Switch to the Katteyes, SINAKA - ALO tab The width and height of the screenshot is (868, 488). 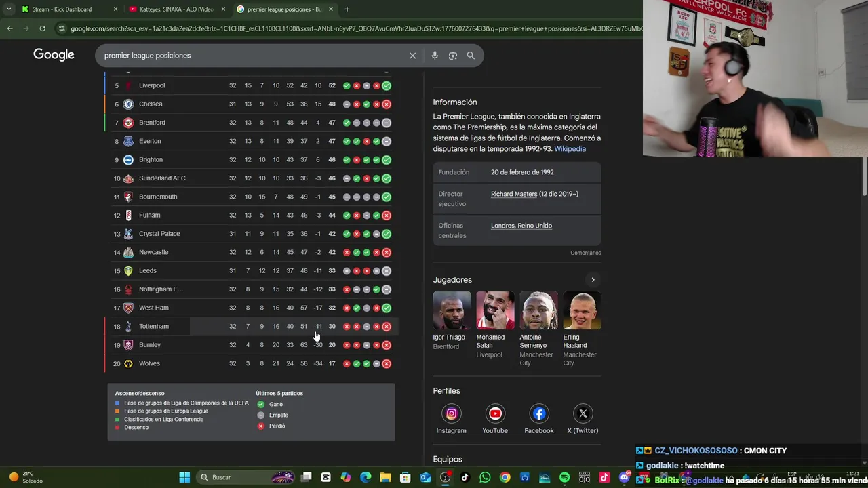coord(176,9)
